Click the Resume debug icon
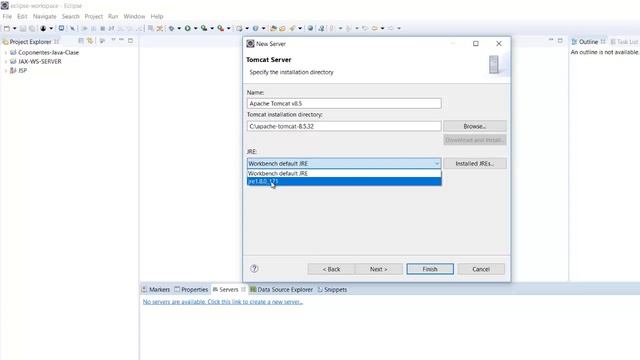 [84, 28]
